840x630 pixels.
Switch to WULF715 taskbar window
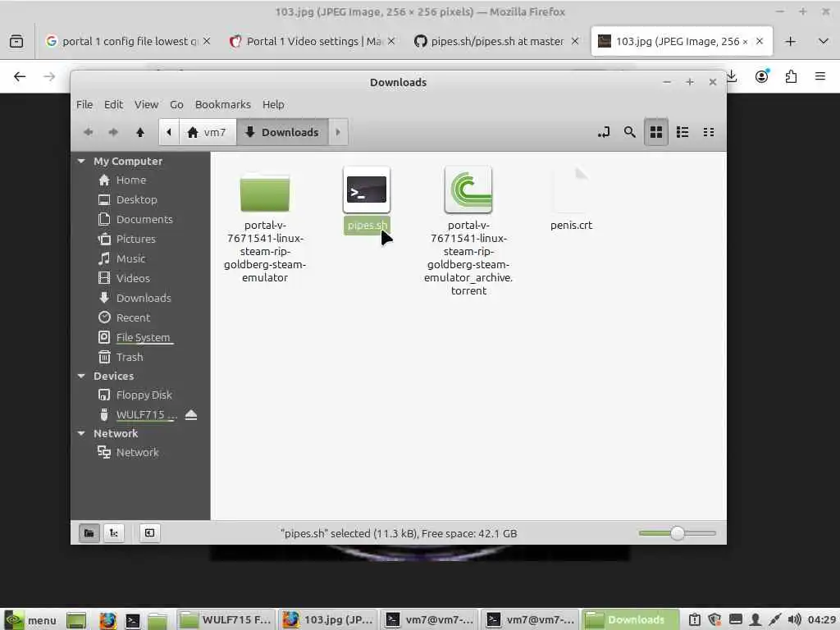coord(226,620)
